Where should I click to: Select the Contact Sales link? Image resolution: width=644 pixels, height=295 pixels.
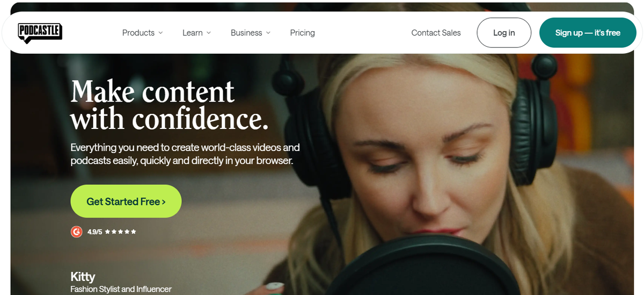tap(436, 33)
